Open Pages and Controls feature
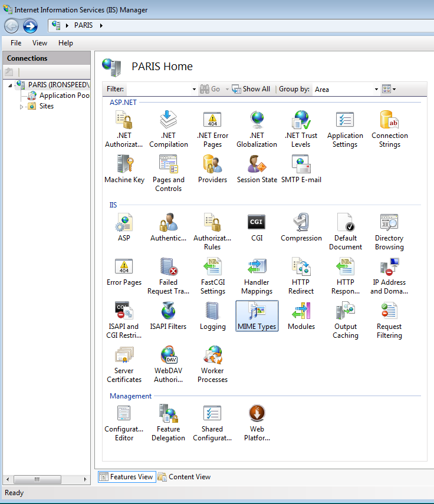The image size is (434, 504). (x=169, y=173)
